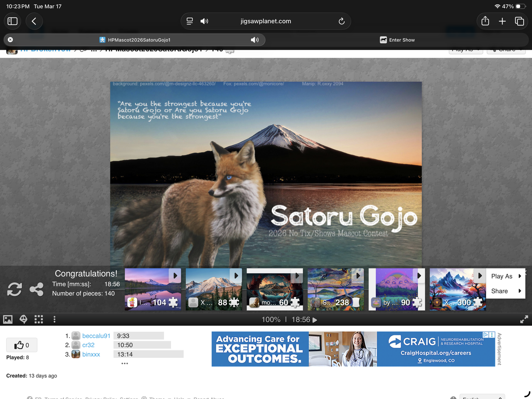
Task: Click cr32's 10:50 time bar
Action: pyautogui.click(x=142, y=345)
